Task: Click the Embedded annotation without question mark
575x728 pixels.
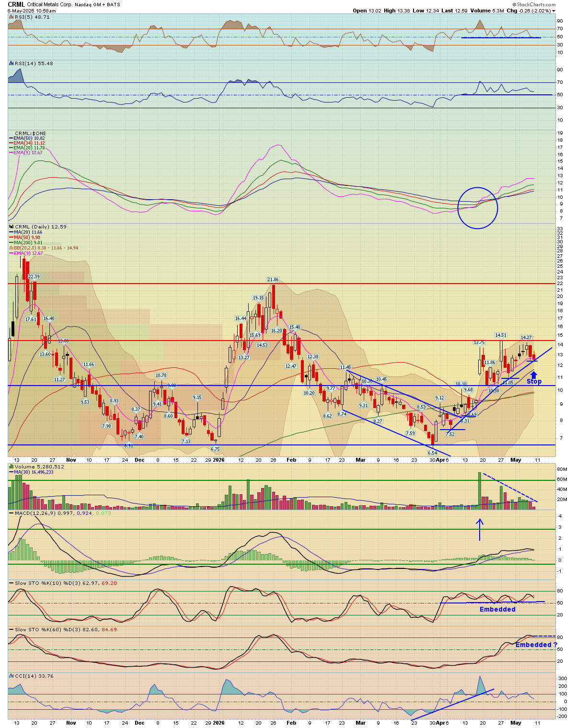Action: (x=497, y=609)
